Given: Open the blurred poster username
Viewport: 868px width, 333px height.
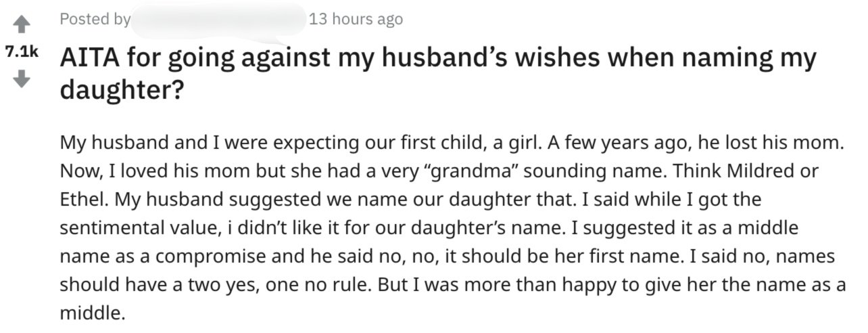Looking at the screenshot, I should click(218, 20).
